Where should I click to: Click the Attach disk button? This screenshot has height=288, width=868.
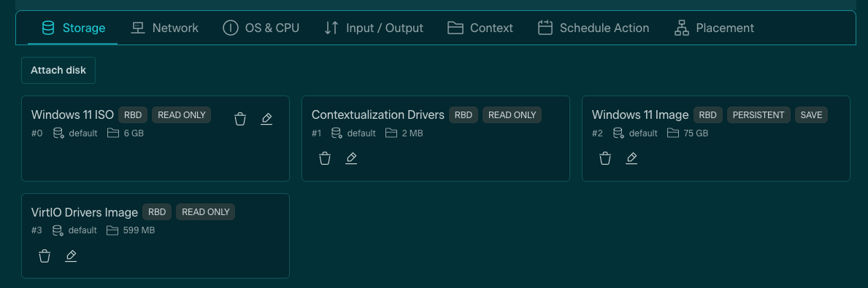pyautogui.click(x=58, y=70)
